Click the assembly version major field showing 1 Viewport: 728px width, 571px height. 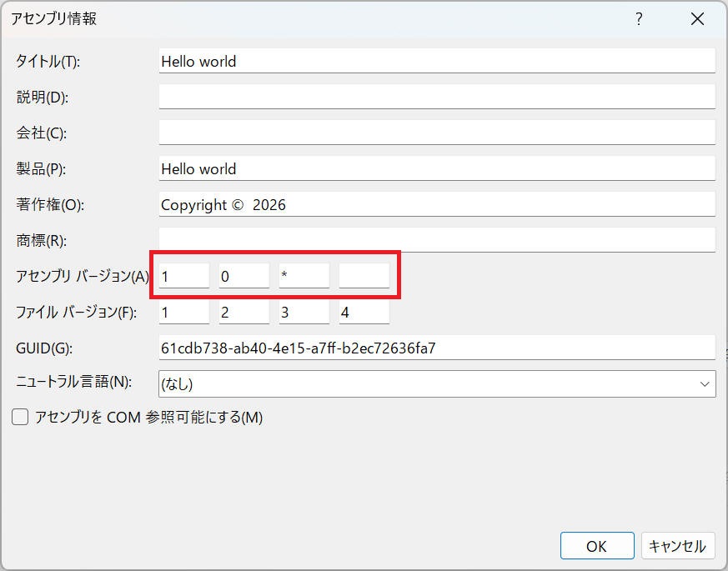pyautogui.click(x=183, y=275)
